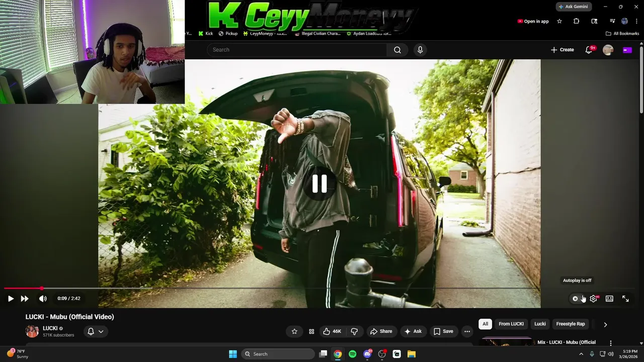This screenshot has height=362, width=644.
Task: Focus the YouTube search field
Action: point(297,50)
